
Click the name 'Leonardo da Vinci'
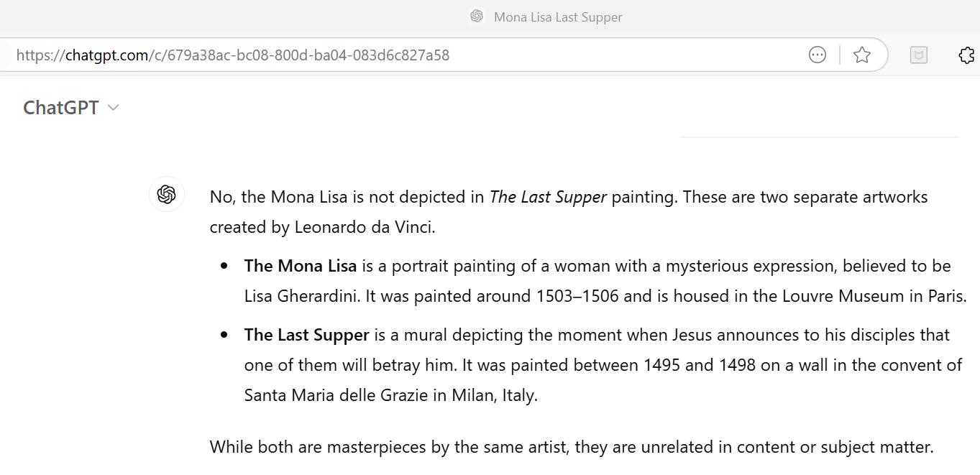[365, 227]
